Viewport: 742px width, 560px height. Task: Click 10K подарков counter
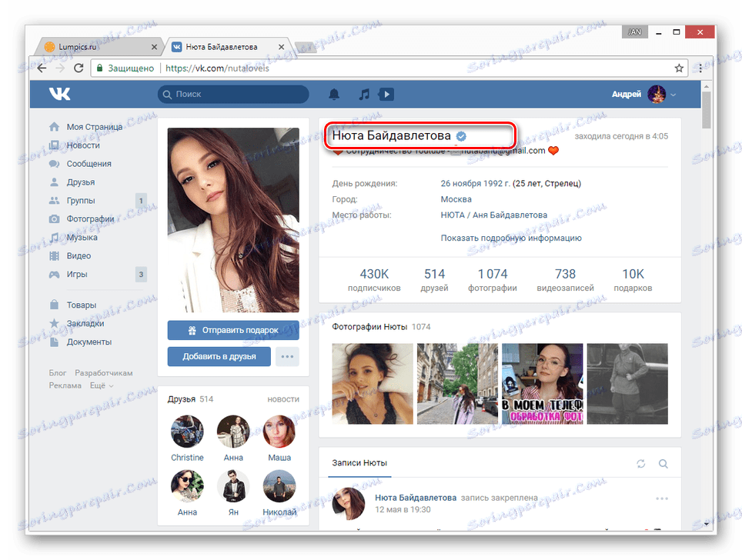[x=633, y=280]
